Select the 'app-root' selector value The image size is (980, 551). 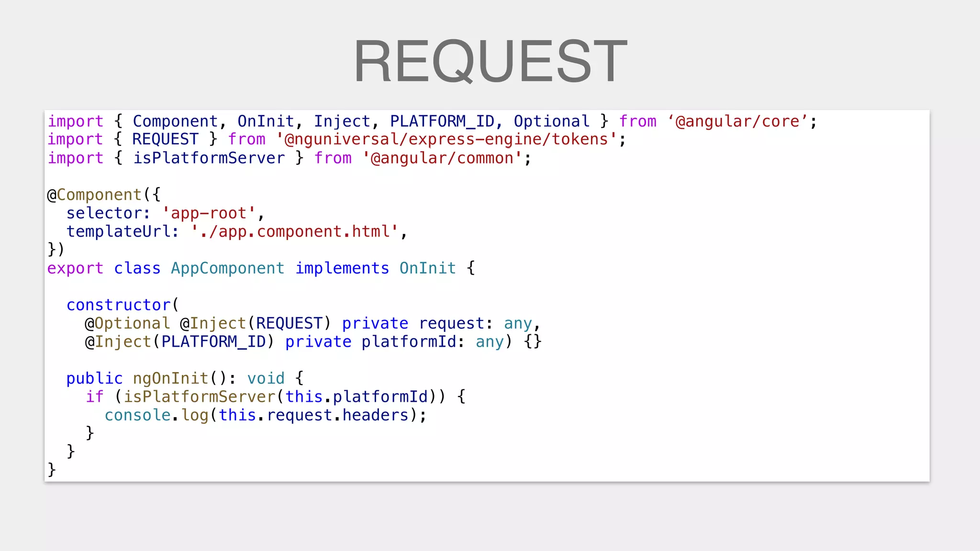click(209, 213)
